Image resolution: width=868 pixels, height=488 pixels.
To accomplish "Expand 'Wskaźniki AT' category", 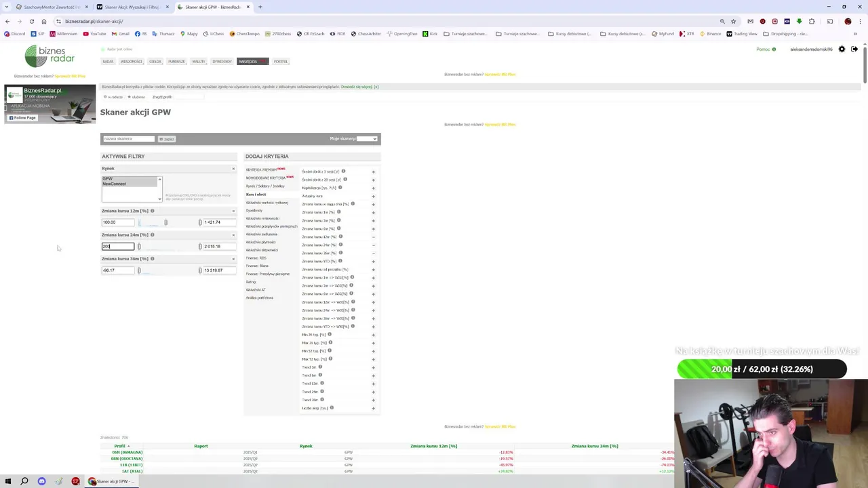I will [256, 289].
